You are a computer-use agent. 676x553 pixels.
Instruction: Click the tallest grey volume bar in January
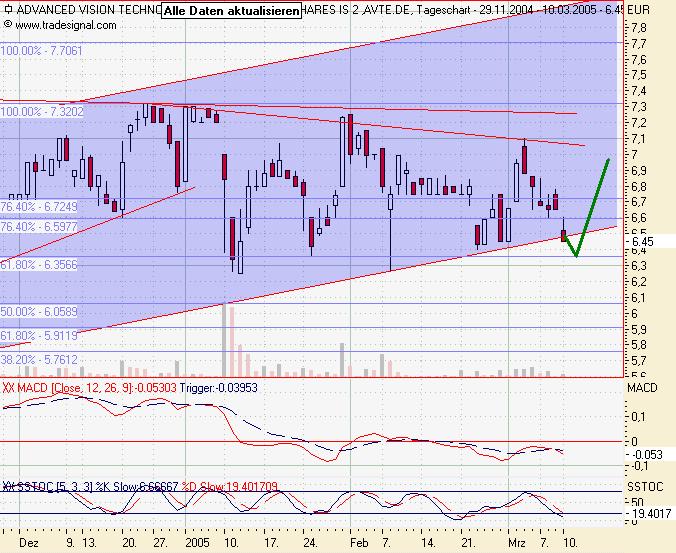pyautogui.click(x=224, y=340)
